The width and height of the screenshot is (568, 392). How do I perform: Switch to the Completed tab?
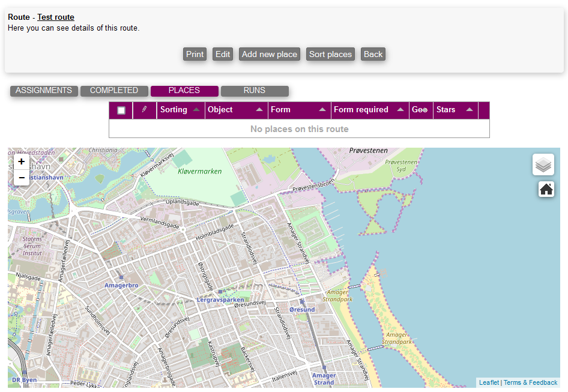(x=114, y=91)
